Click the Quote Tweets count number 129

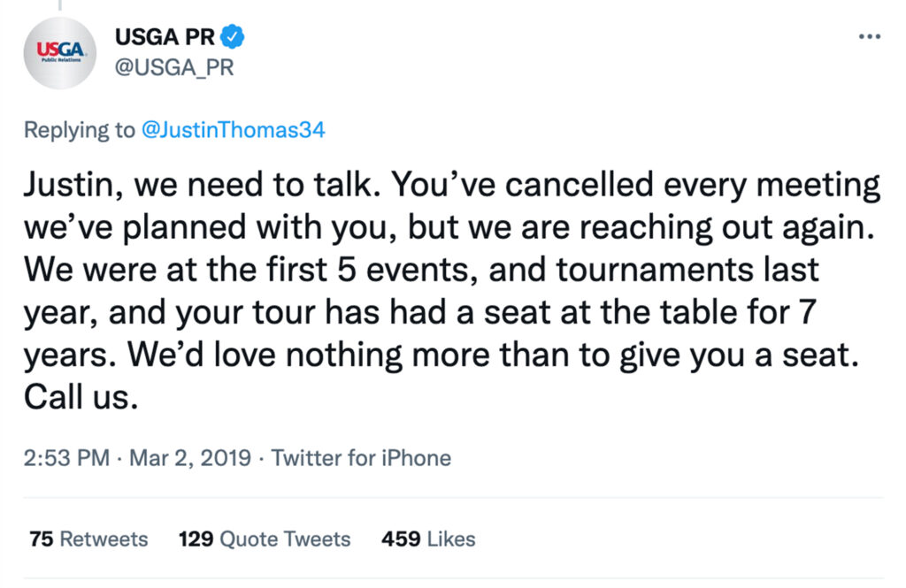pos(196,538)
